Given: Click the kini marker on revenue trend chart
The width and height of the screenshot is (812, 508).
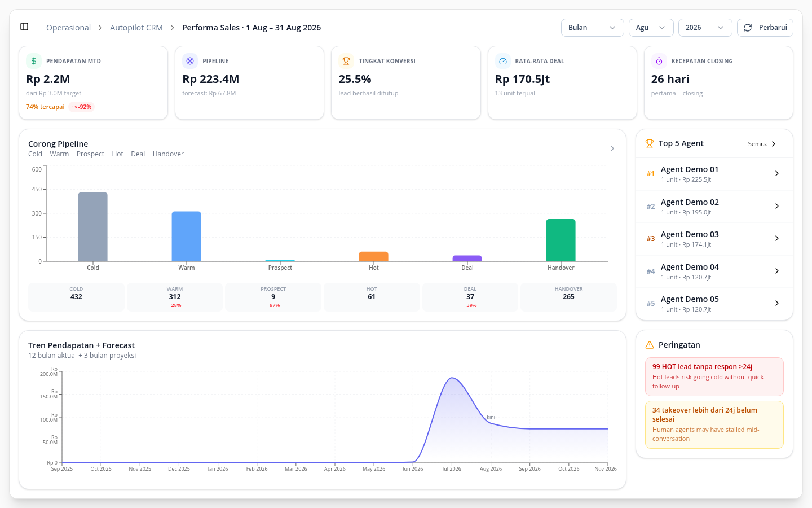Looking at the screenshot, I should pos(491,417).
